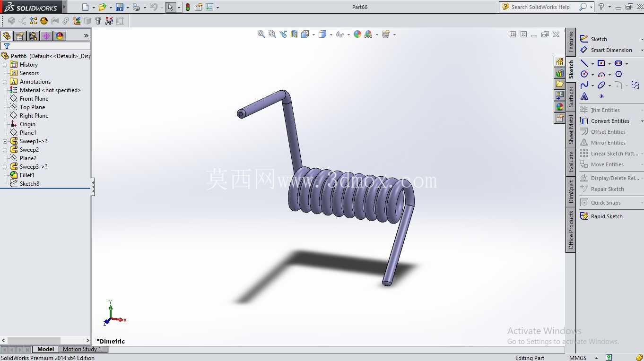Click the feature tree horizontal scrollbar
Viewport: 644px width, 361px height.
click(x=45, y=340)
